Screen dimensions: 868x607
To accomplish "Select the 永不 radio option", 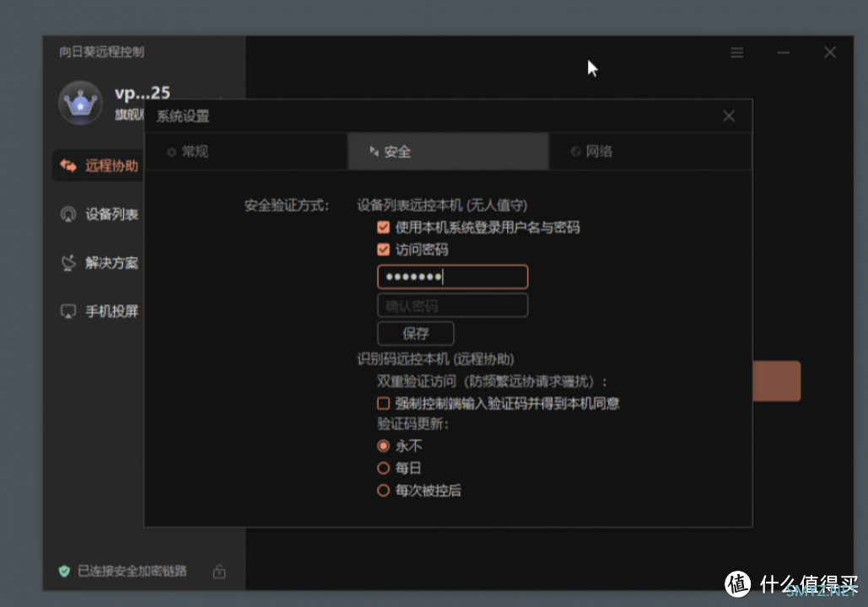I will (383, 446).
